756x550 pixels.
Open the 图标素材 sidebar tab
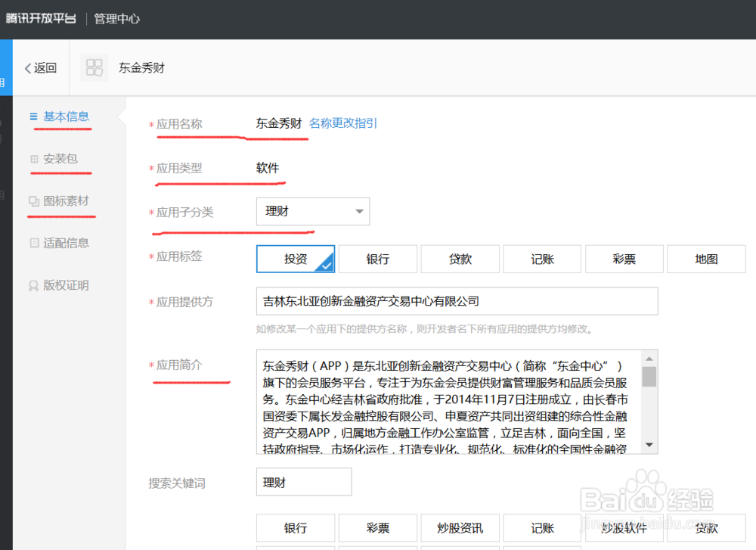[66, 200]
